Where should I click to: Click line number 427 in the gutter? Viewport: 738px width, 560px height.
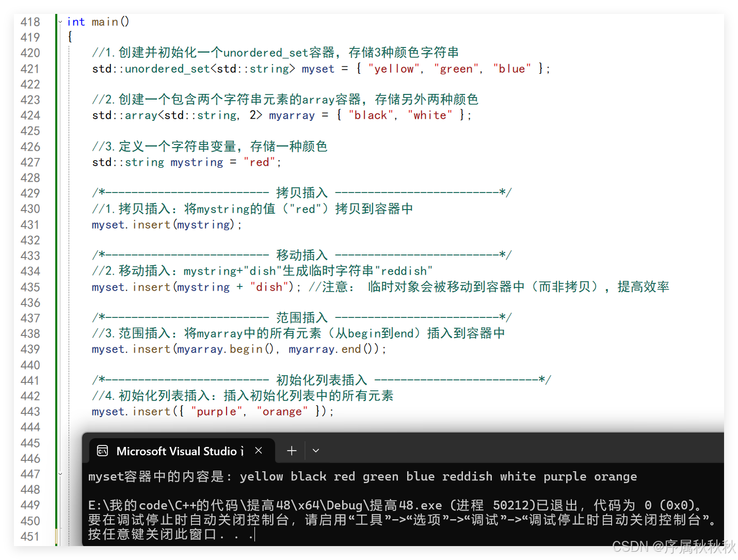pos(30,162)
